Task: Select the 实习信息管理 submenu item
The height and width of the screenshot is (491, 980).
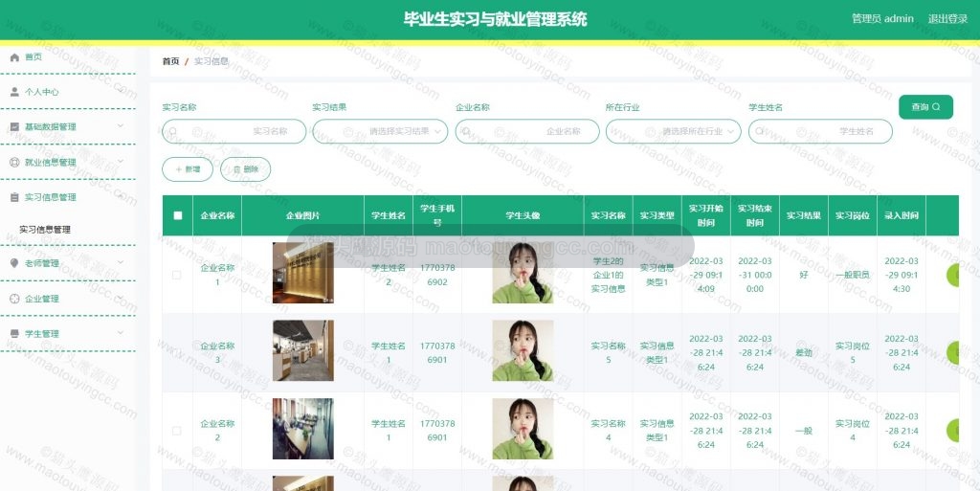Action: pos(44,230)
